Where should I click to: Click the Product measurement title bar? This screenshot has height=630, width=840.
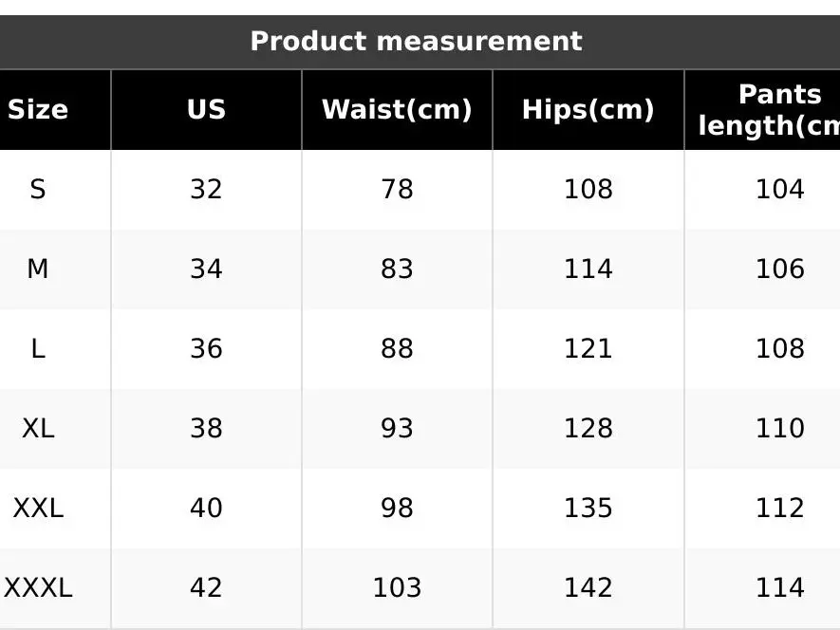416,42
